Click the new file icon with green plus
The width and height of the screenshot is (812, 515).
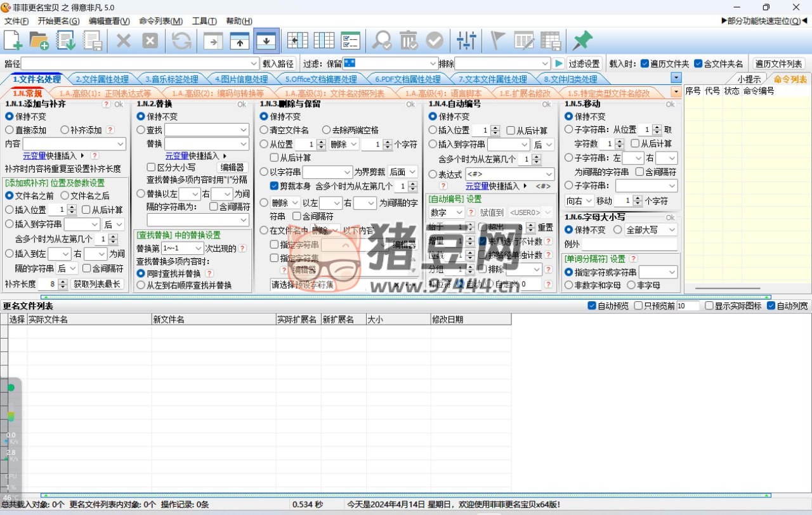click(x=13, y=41)
